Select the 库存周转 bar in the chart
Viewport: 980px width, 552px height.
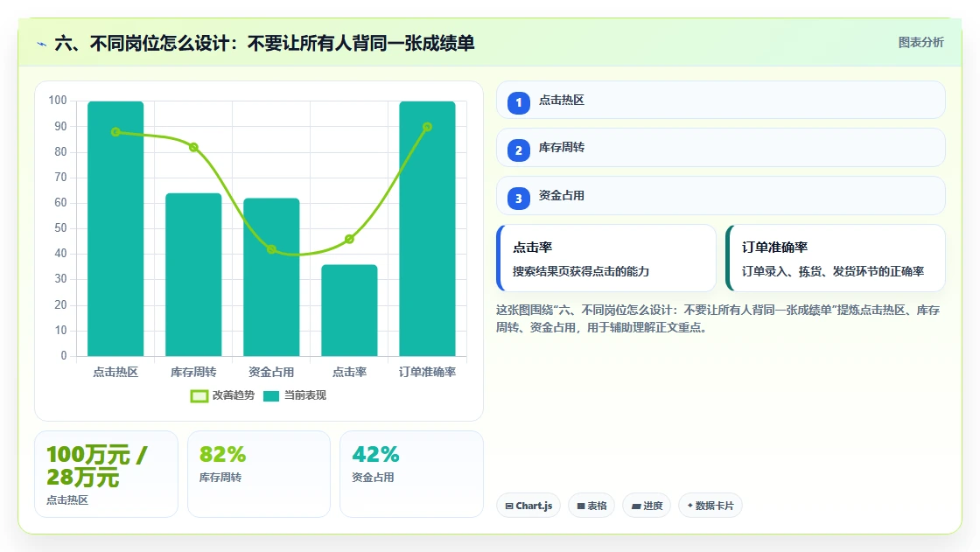tap(193, 275)
